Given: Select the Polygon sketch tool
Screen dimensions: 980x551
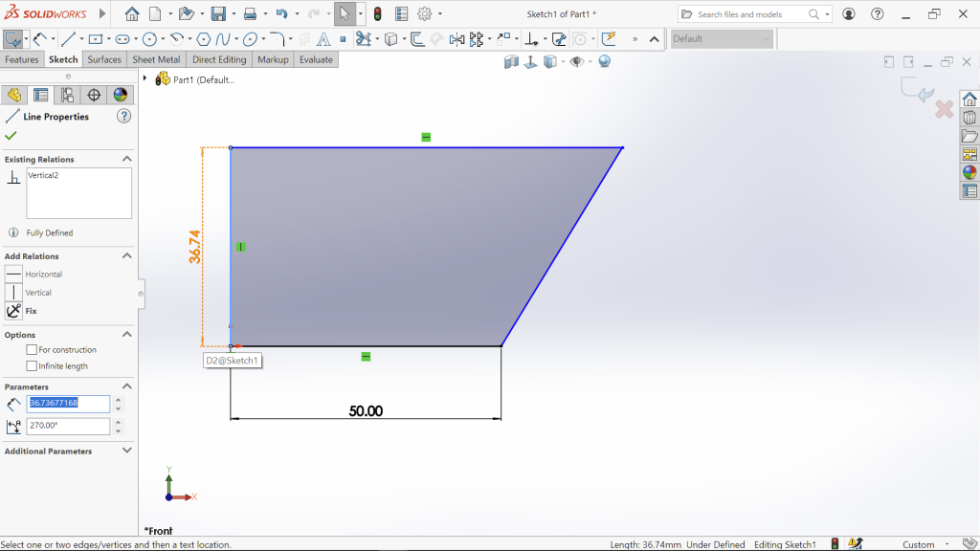Looking at the screenshot, I should point(203,39).
